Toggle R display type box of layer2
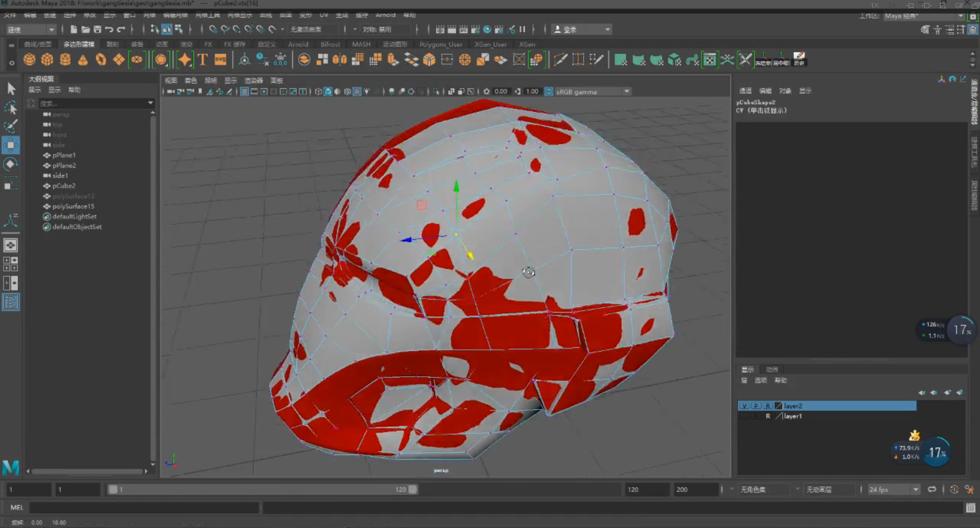980x528 pixels. pos(767,406)
